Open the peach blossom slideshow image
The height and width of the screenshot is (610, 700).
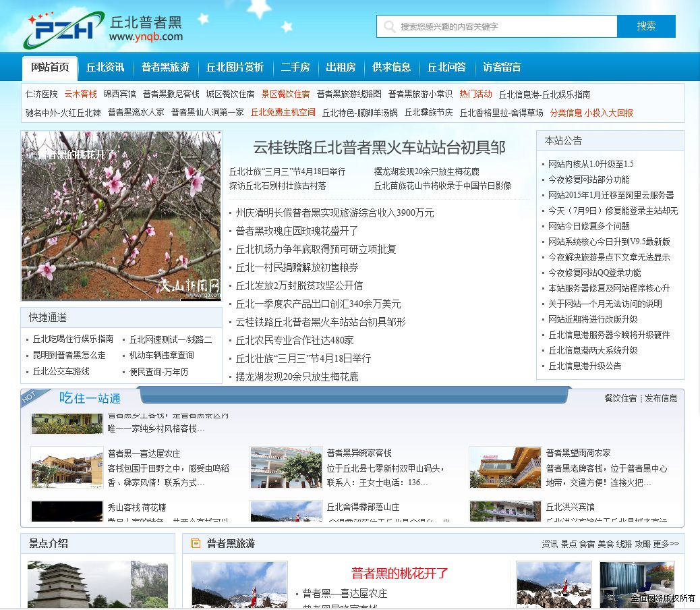point(121,216)
